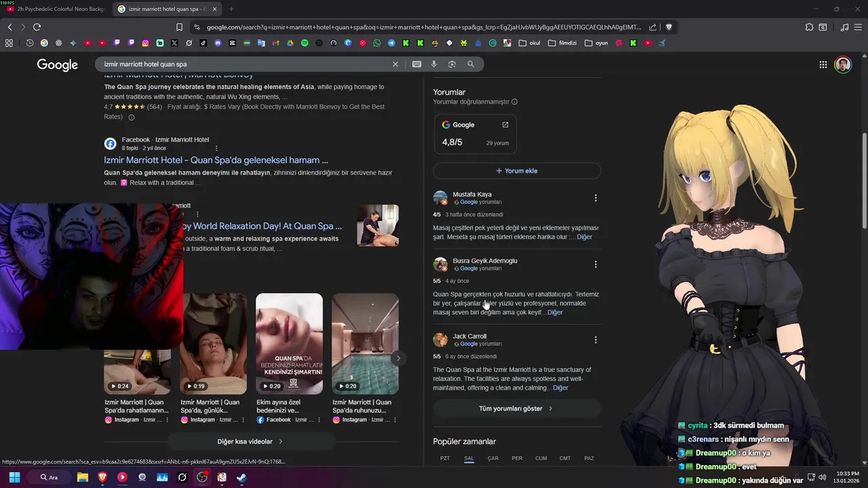868x488 pixels.
Task: Open more options for Busra Geyik Ademoglu review
Action: [595, 264]
